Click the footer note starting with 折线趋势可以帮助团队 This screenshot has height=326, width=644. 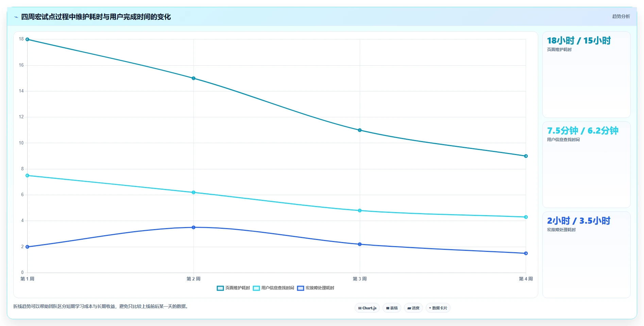[x=101, y=306]
